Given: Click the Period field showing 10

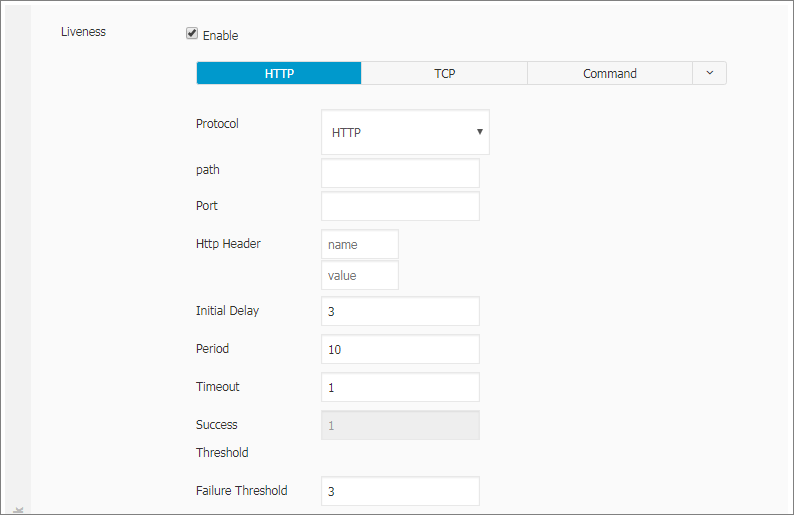Looking at the screenshot, I should 400,349.
